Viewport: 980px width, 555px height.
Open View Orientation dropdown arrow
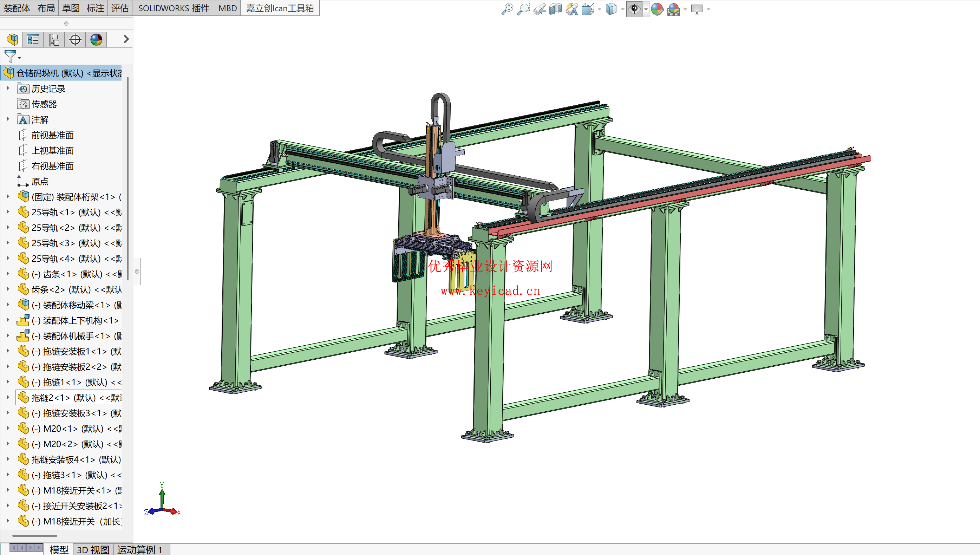pos(600,9)
